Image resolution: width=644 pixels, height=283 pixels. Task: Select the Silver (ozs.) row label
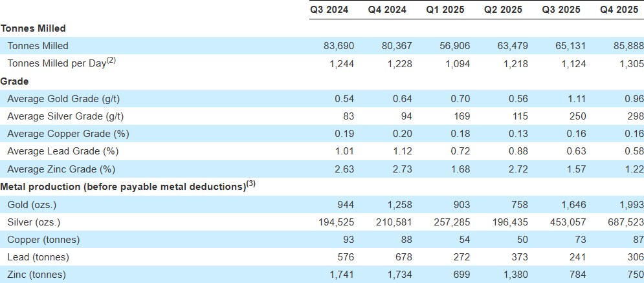tap(35, 222)
